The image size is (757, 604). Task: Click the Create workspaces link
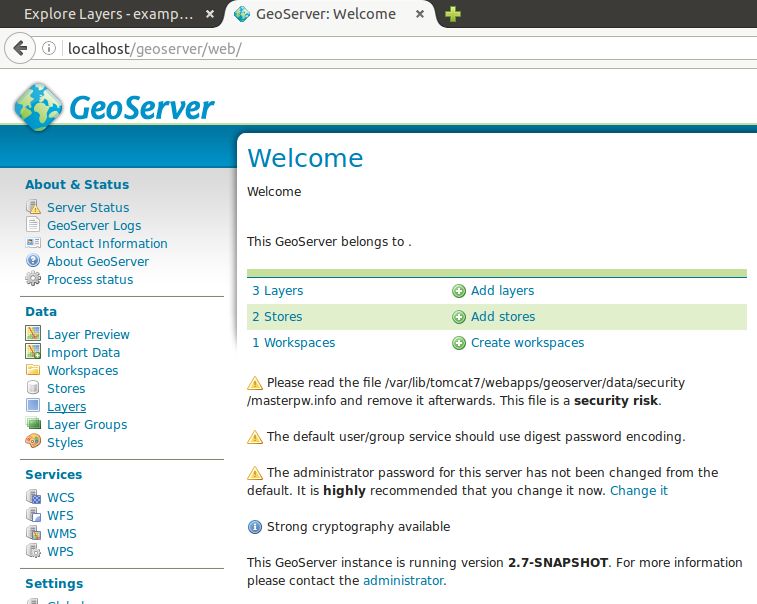pyautogui.click(x=528, y=343)
